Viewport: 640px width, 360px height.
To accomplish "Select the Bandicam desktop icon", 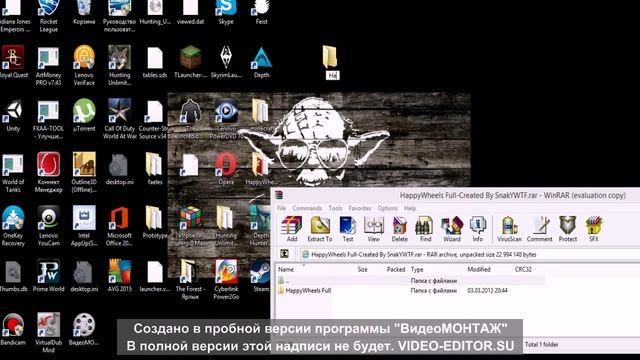I will (x=13, y=329).
